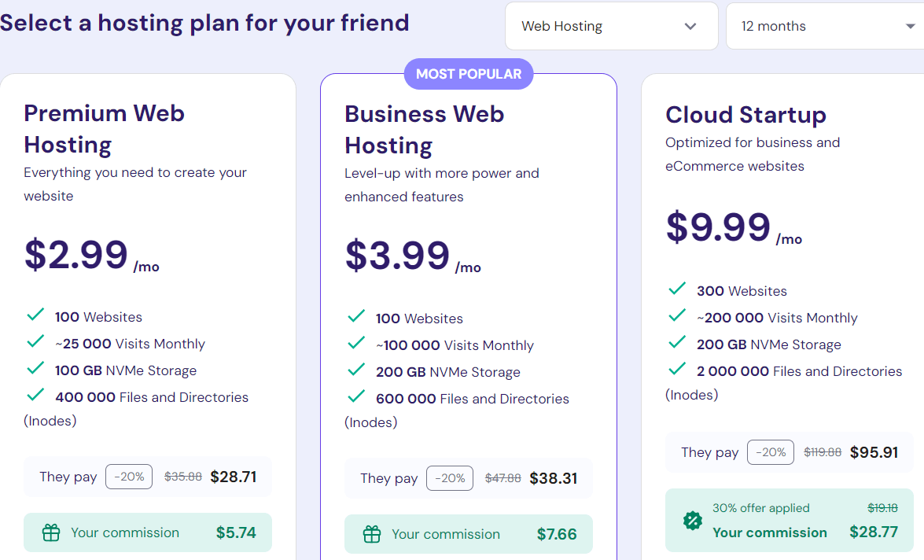Click the gift icon in Business Web Hosting card

pos(372,534)
